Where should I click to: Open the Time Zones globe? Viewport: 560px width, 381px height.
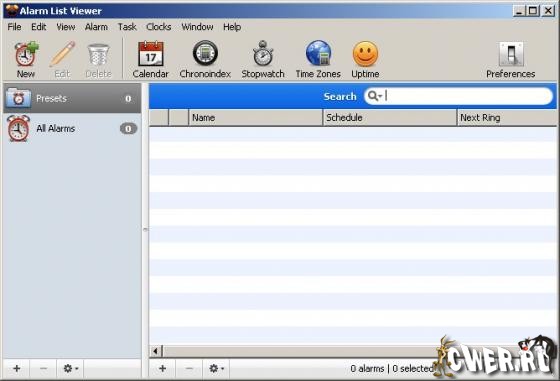[x=318, y=59]
